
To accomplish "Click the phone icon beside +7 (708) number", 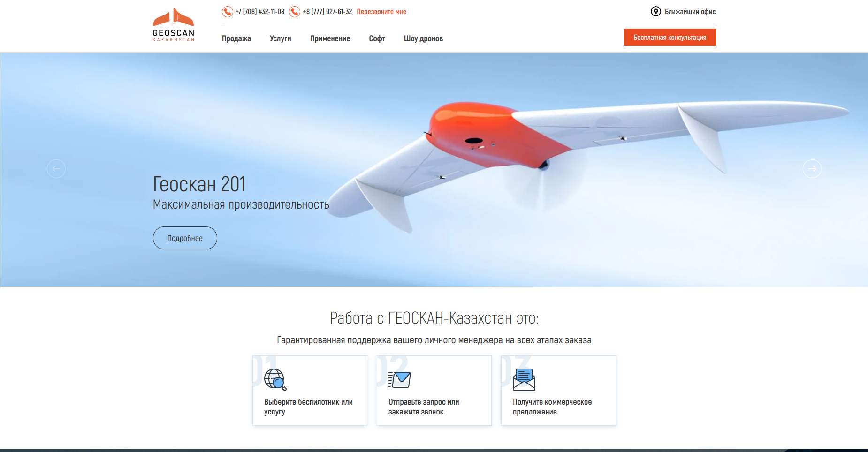I will point(228,12).
